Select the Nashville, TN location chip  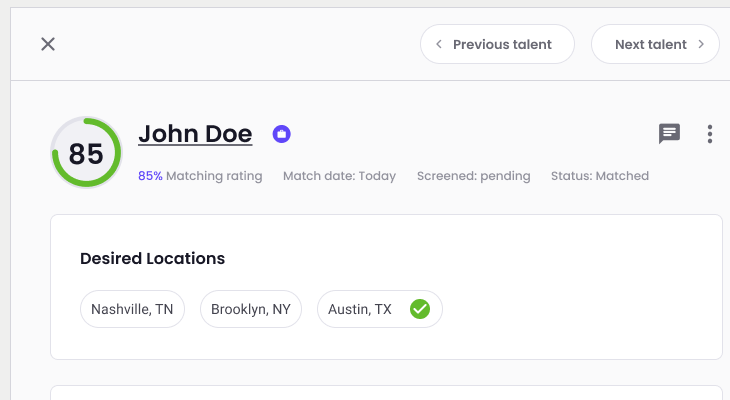[132, 310]
